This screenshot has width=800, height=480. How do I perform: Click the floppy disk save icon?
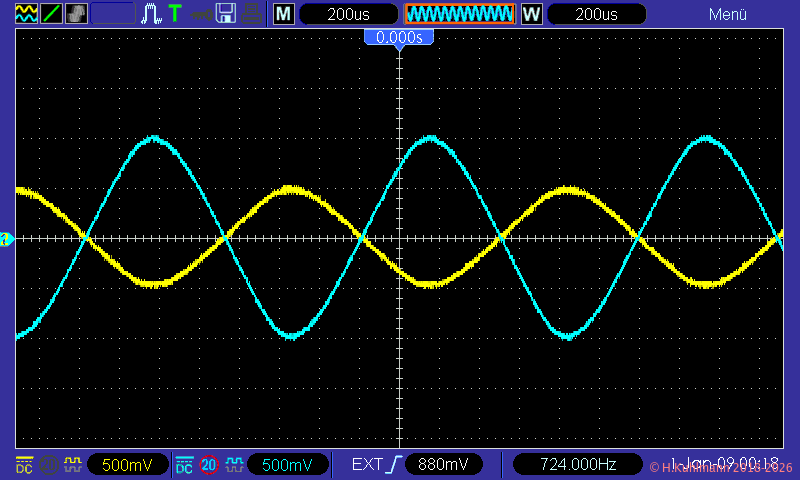point(227,14)
